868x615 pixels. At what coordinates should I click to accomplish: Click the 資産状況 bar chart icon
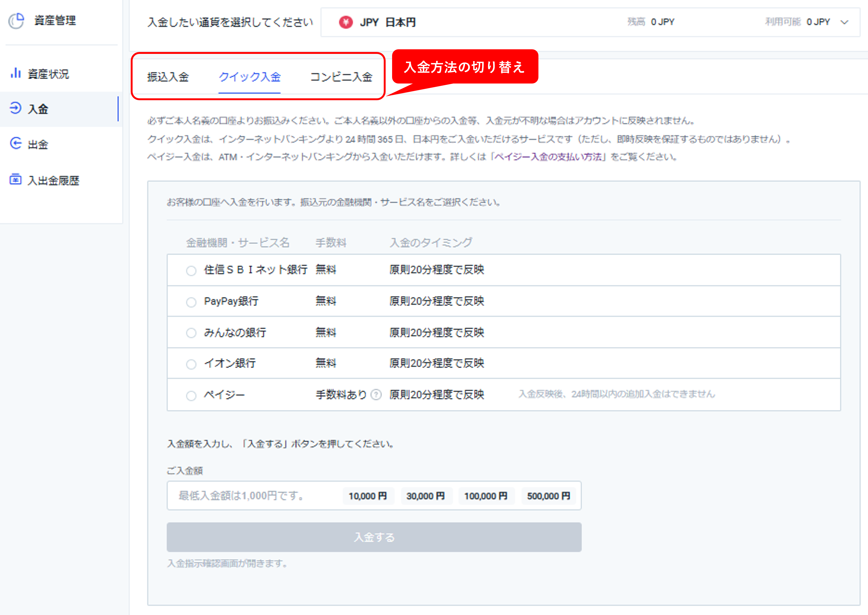(x=16, y=73)
